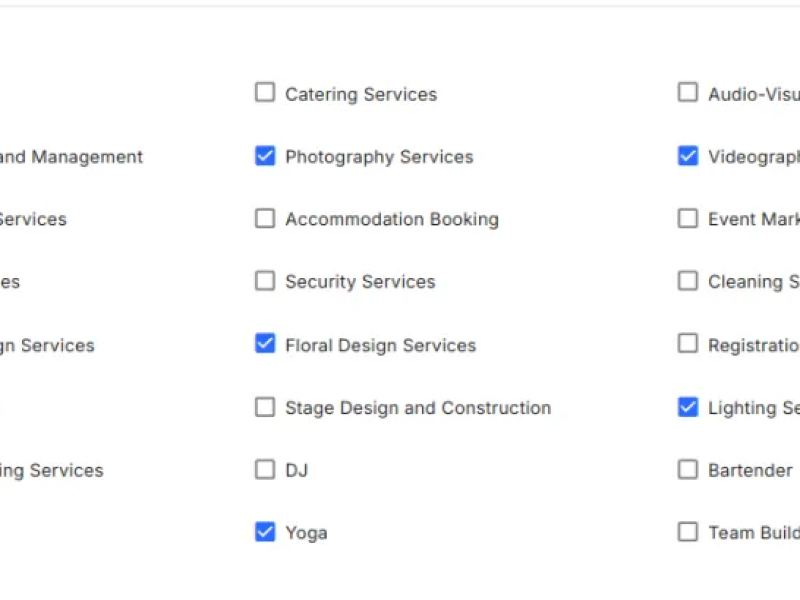Check the Cleaning Services checkbox
Image resolution: width=800 pixels, height=600 pixels.
coord(688,281)
